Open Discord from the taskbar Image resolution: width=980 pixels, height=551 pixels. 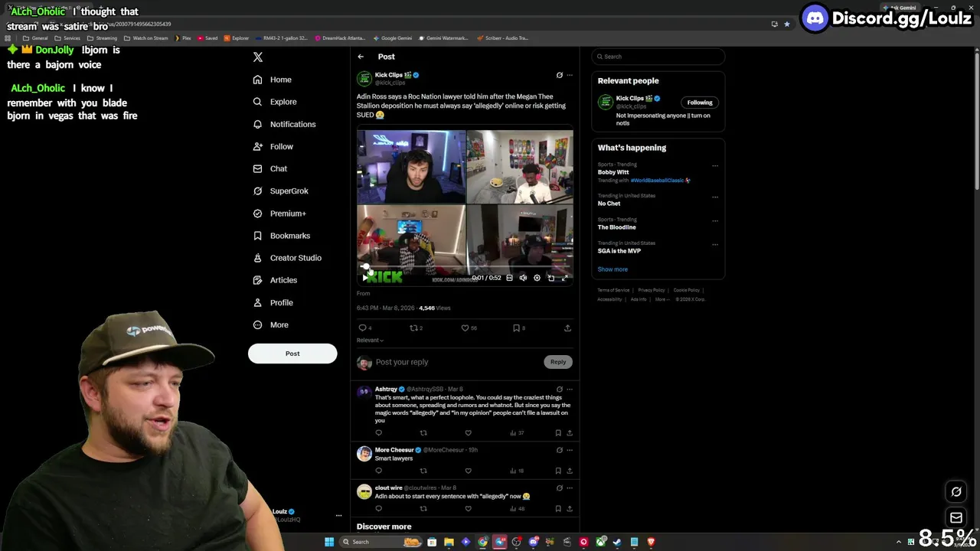click(x=533, y=542)
